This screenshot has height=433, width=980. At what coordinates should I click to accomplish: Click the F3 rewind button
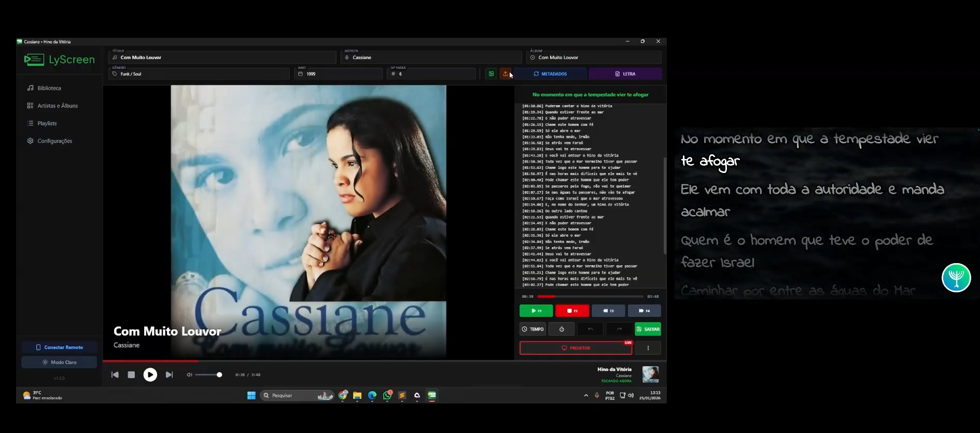pos(608,311)
